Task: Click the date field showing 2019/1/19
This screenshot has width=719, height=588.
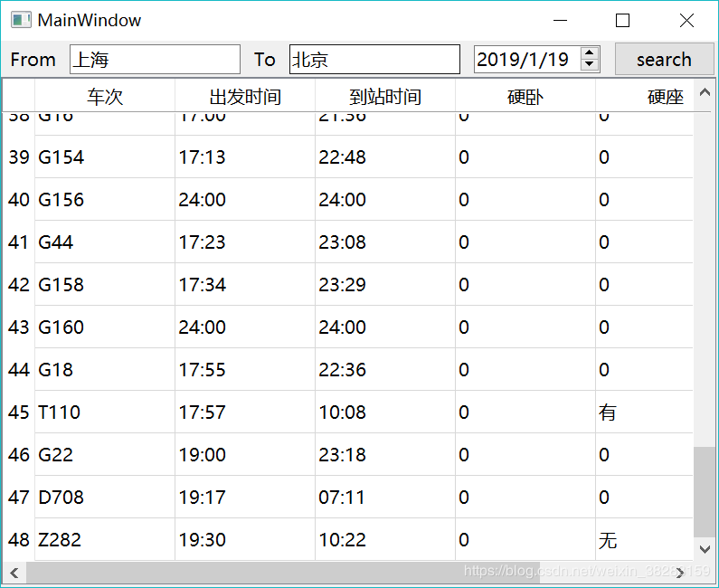Action: pyautogui.click(x=526, y=60)
